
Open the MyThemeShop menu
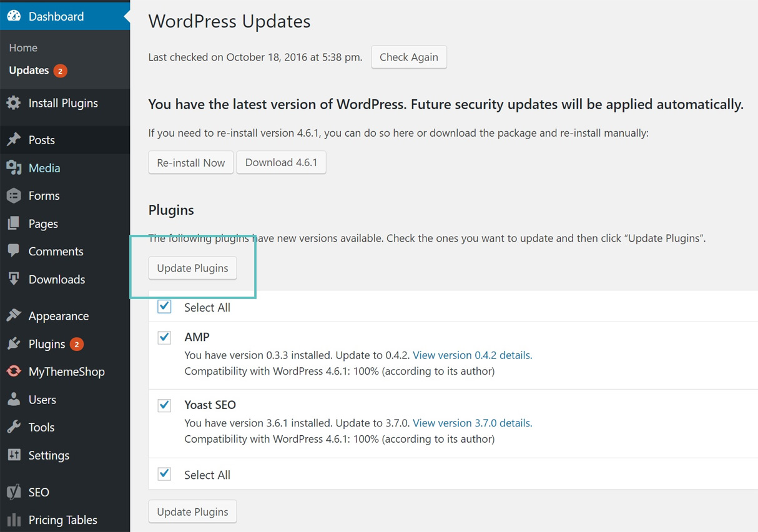coord(65,372)
